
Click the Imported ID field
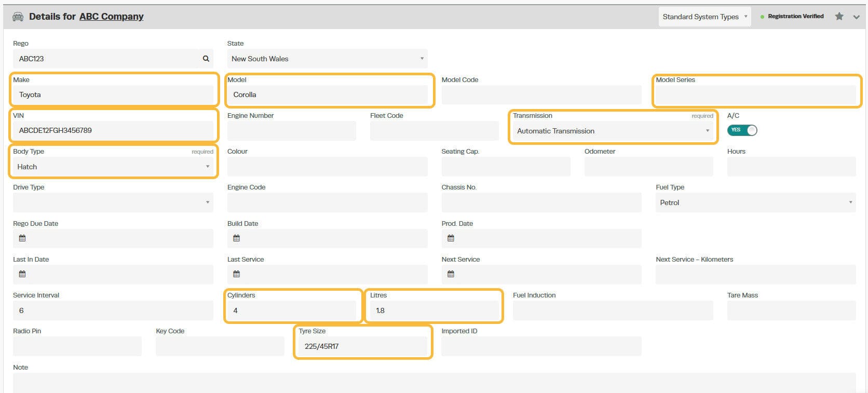click(541, 346)
